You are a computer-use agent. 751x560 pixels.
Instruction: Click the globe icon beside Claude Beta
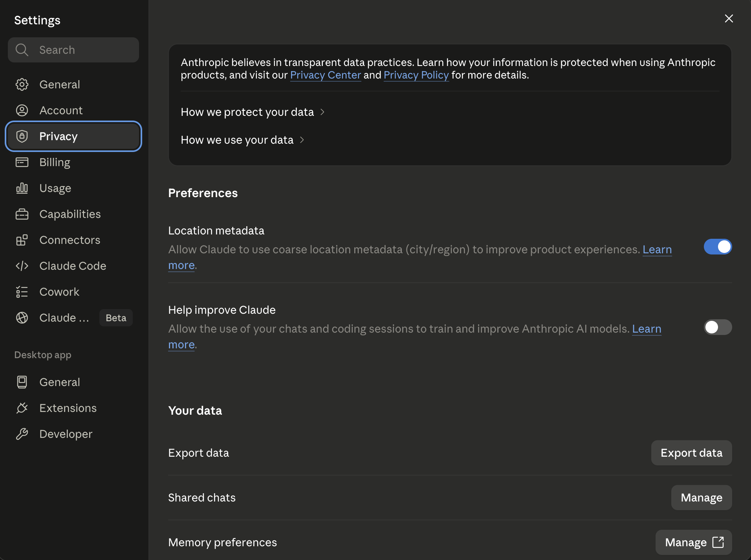pyautogui.click(x=22, y=318)
